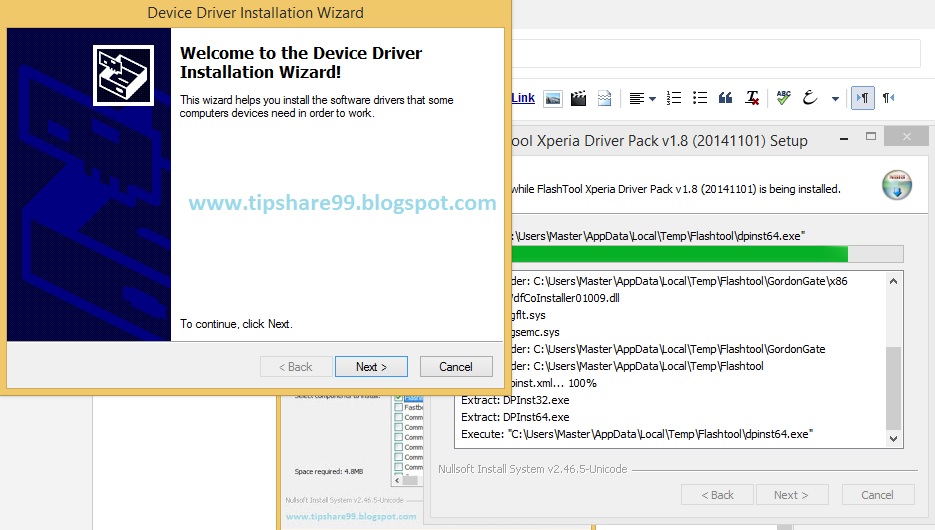
Task: Open the text alignment dropdown
Action: click(x=643, y=98)
